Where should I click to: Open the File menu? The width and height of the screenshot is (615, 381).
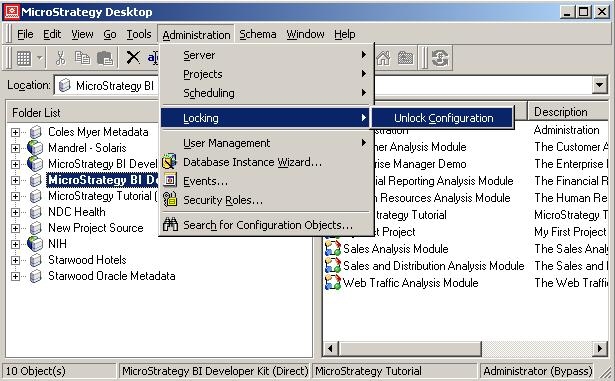(25, 35)
